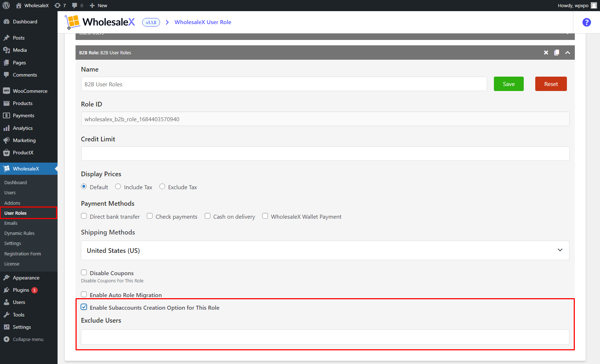Check Direct bank transfer payment method
The image size is (600, 364).
pyautogui.click(x=84, y=216)
